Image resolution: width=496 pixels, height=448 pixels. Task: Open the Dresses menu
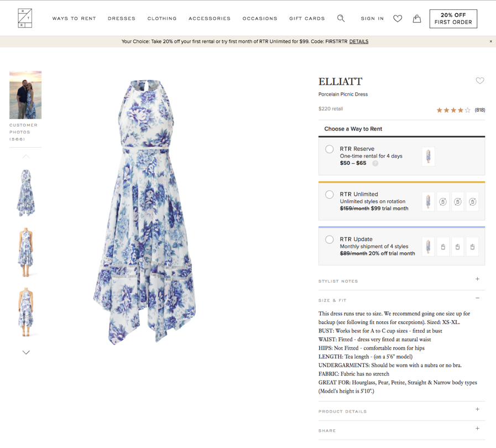(122, 19)
